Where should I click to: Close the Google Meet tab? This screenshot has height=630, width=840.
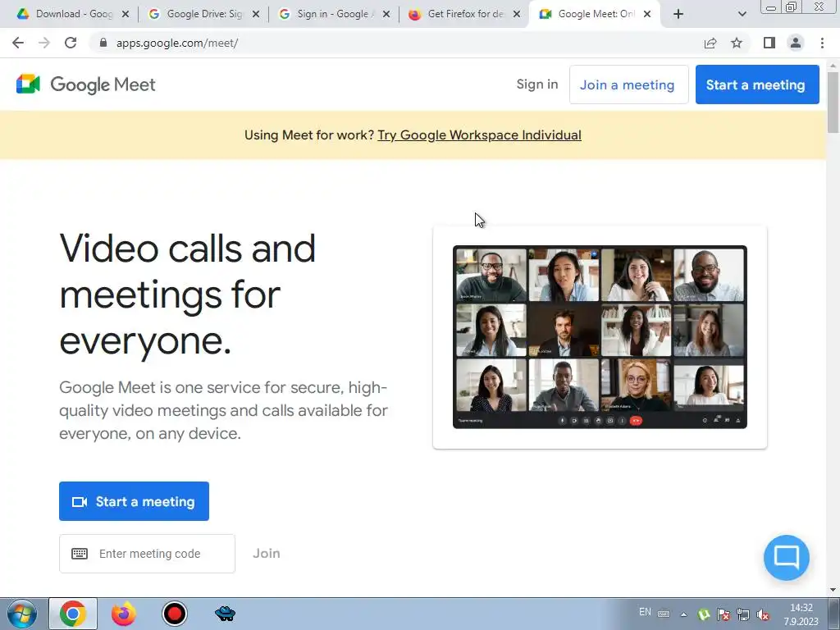tap(647, 14)
